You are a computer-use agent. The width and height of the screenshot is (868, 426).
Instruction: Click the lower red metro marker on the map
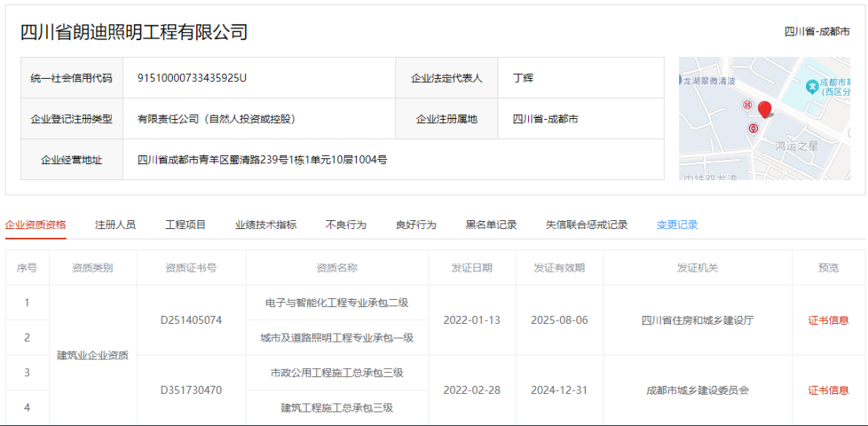753,129
